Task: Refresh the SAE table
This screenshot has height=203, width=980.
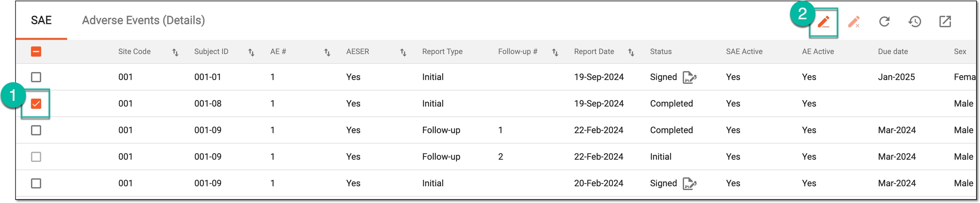Action: (884, 22)
